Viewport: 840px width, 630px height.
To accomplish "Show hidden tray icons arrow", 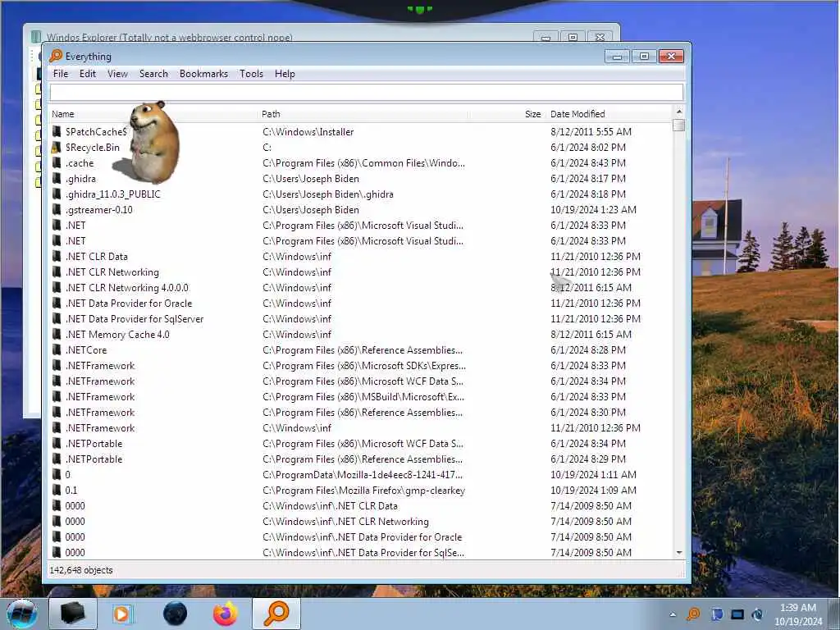I will (673, 614).
